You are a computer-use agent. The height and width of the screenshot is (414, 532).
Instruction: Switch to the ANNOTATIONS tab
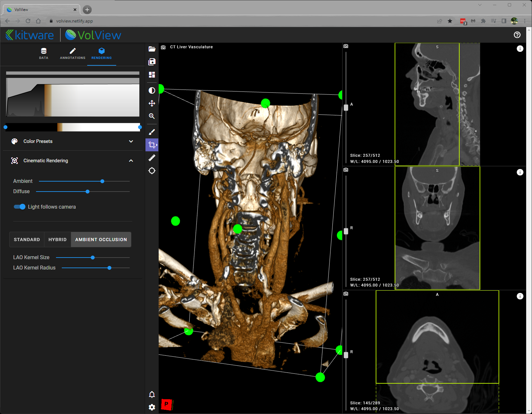pyautogui.click(x=72, y=53)
